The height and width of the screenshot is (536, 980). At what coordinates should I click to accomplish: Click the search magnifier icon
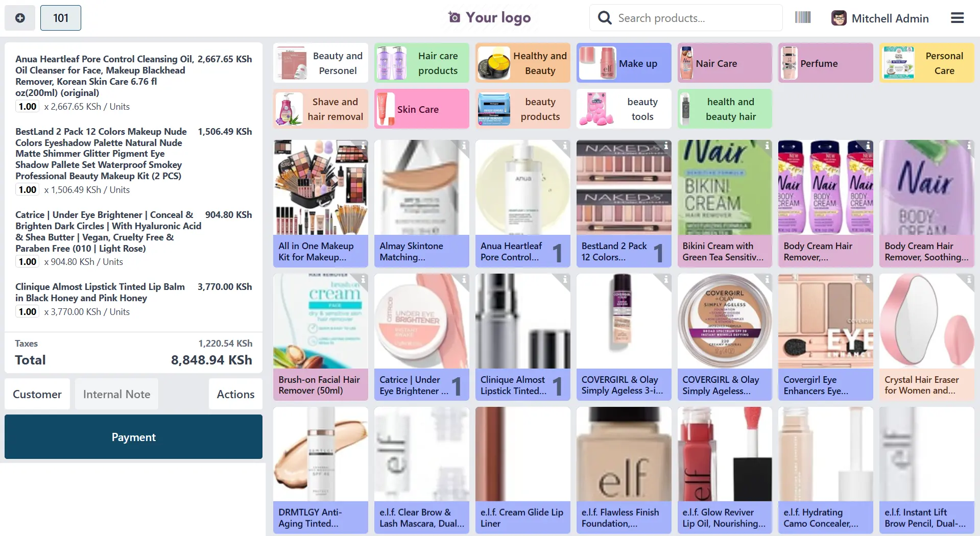click(x=605, y=18)
